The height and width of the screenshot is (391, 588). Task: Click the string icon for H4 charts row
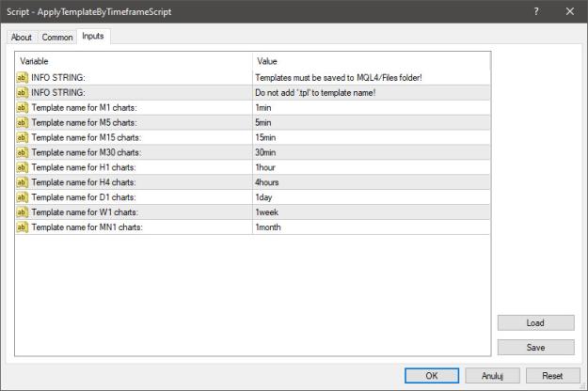pyautogui.click(x=23, y=182)
